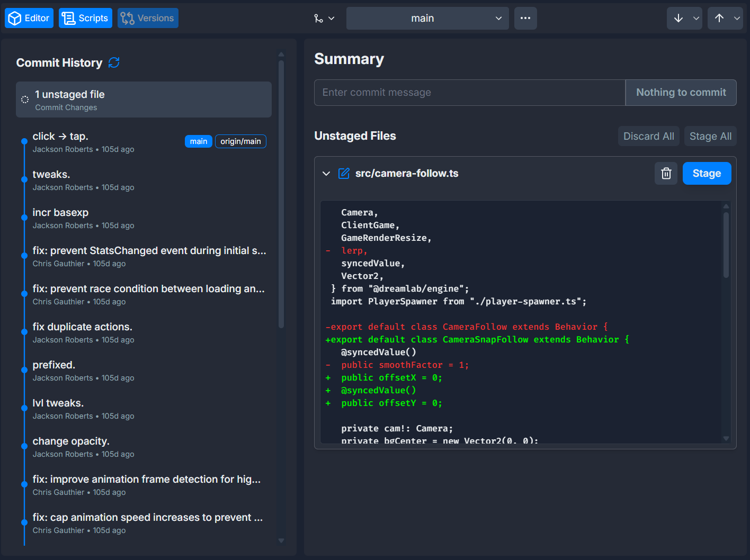Open the push options chevron
Viewport: 750px width, 560px height.
(736, 17)
